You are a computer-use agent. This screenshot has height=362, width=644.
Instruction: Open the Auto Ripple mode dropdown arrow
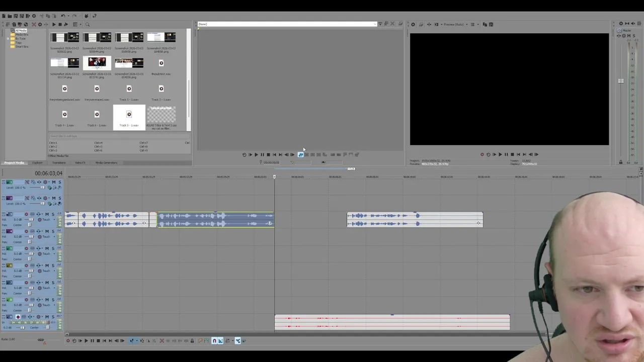click(x=232, y=341)
